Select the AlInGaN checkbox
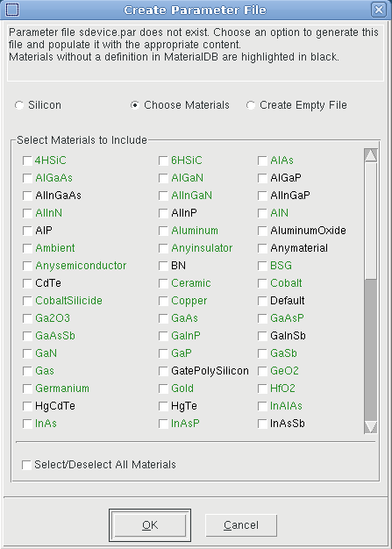This screenshot has width=392, height=549. tap(163, 196)
